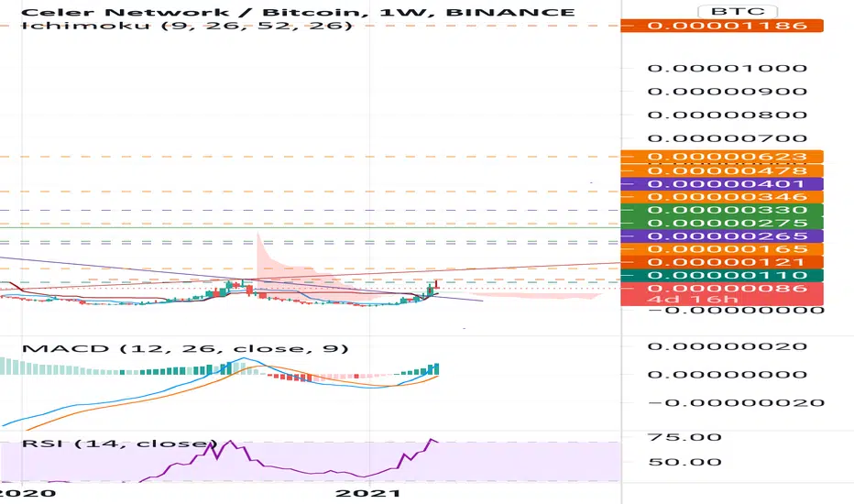Click the 4d 16h countdown label
Screen dimensions: 854x504
pyautogui.click(x=693, y=299)
